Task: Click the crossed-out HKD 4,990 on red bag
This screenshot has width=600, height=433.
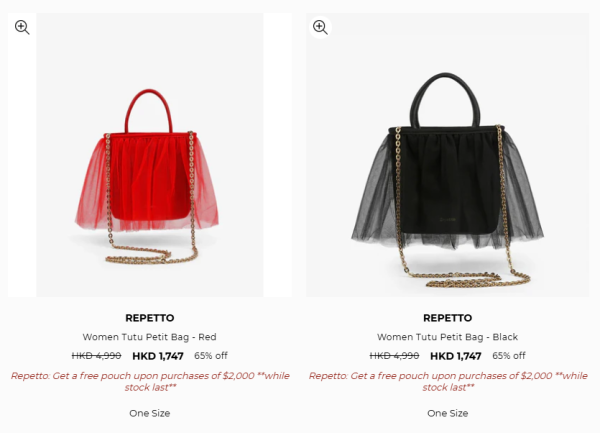Action: tap(96, 356)
